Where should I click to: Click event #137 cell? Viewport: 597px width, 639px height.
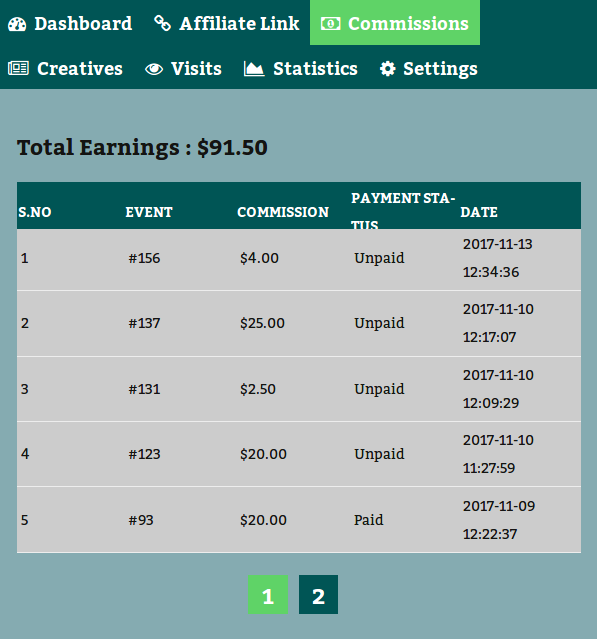point(144,324)
